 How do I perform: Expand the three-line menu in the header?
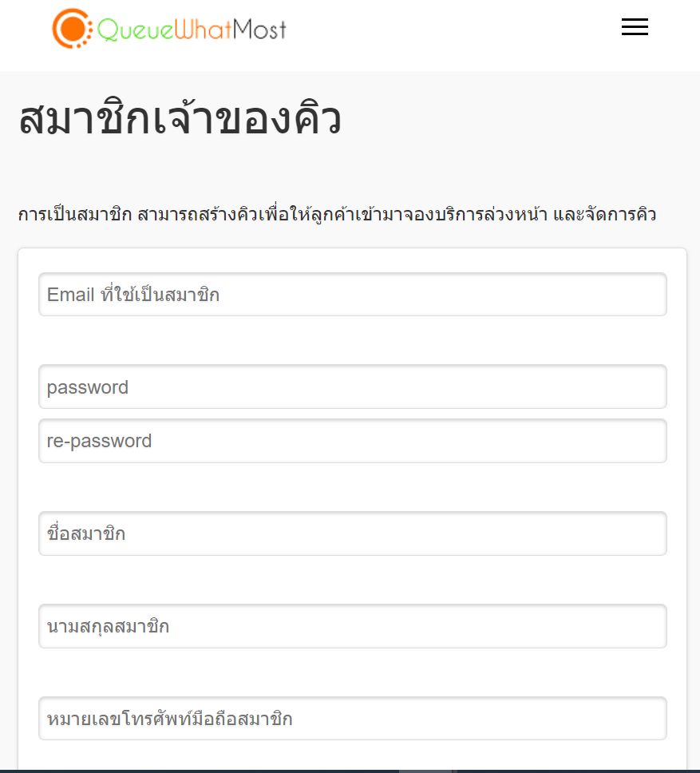(x=635, y=27)
